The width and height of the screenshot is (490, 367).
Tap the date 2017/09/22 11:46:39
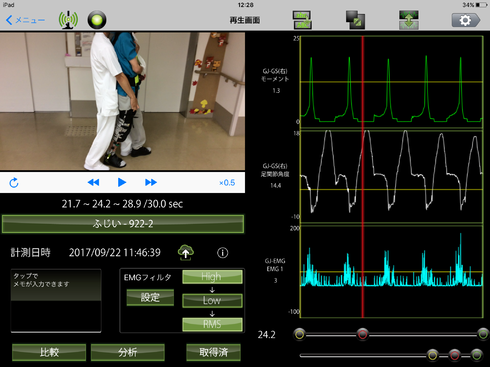click(x=115, y=253)
